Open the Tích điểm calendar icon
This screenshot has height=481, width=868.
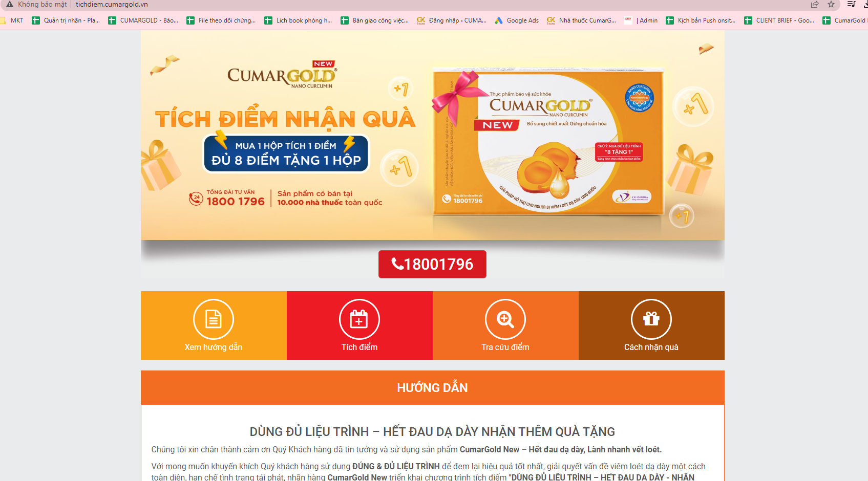359,319
